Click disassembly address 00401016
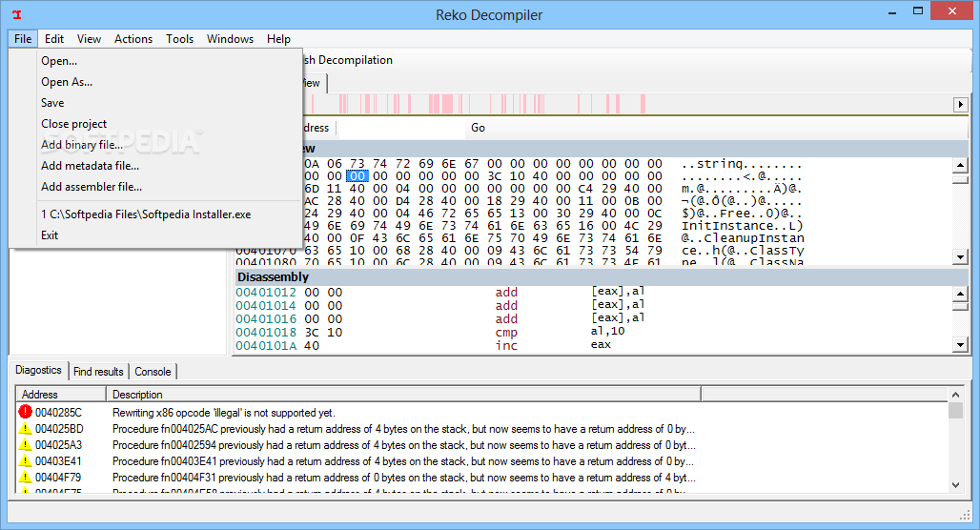Viewport: 980px width, 530px height. (x=266, y=318)
